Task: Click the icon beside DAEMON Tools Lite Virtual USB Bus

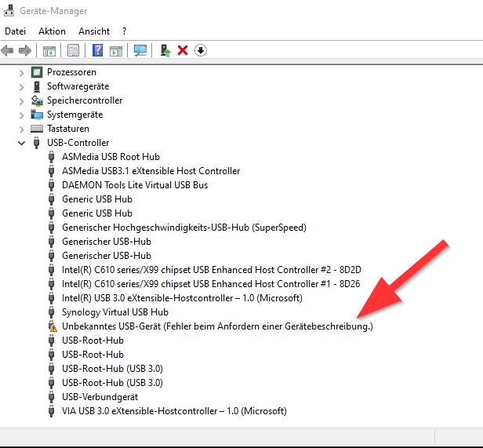Action: click(x=52, y=185)
